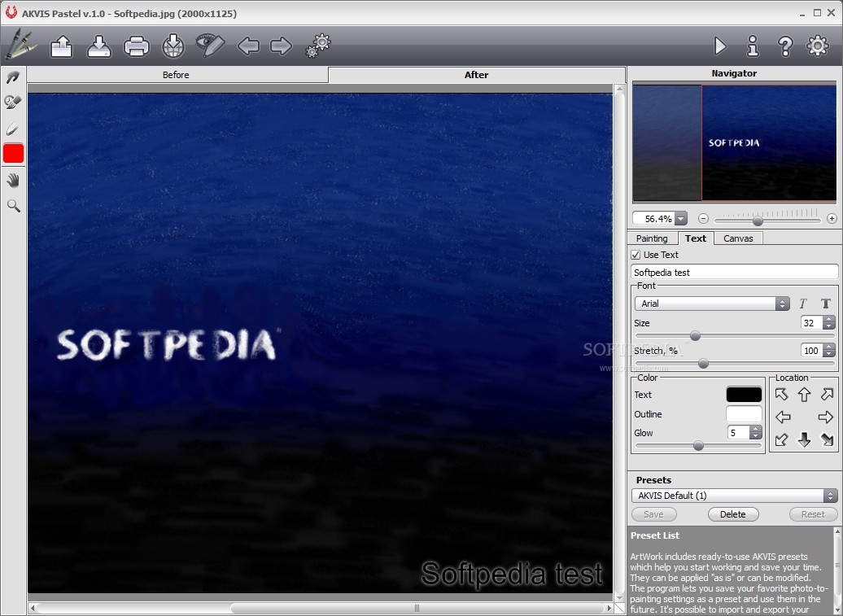Toggle bold font style
843x616 pixels.
826,304
